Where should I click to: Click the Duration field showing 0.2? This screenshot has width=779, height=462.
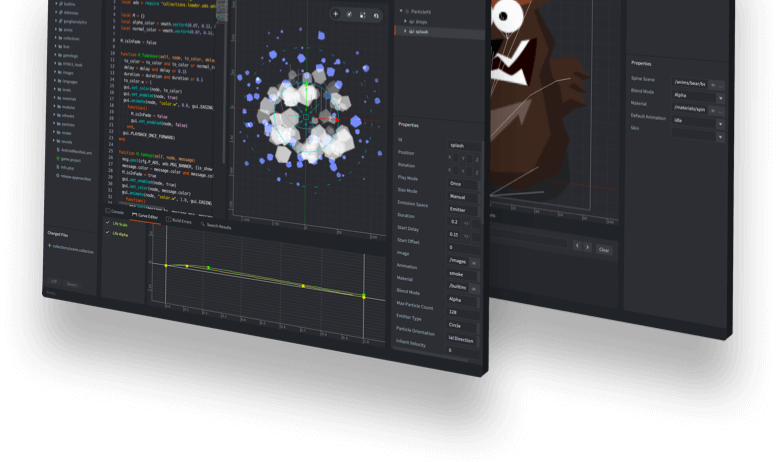pos(455,223)
